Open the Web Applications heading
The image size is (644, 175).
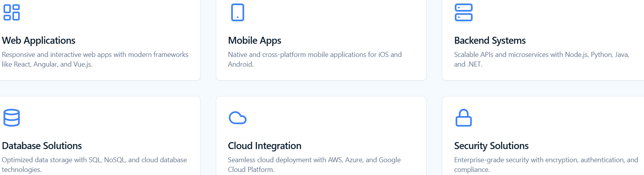tap(39, 40)
